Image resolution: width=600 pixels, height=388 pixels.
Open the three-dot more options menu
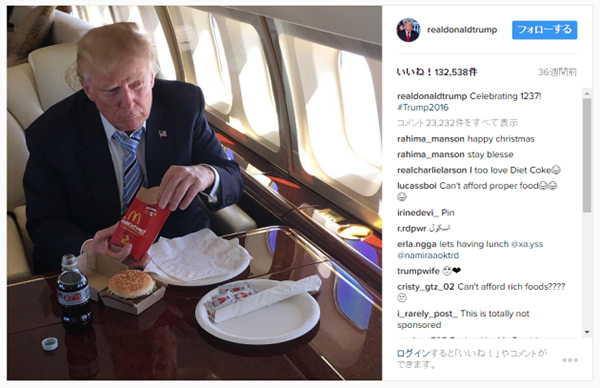pos(570,360)
